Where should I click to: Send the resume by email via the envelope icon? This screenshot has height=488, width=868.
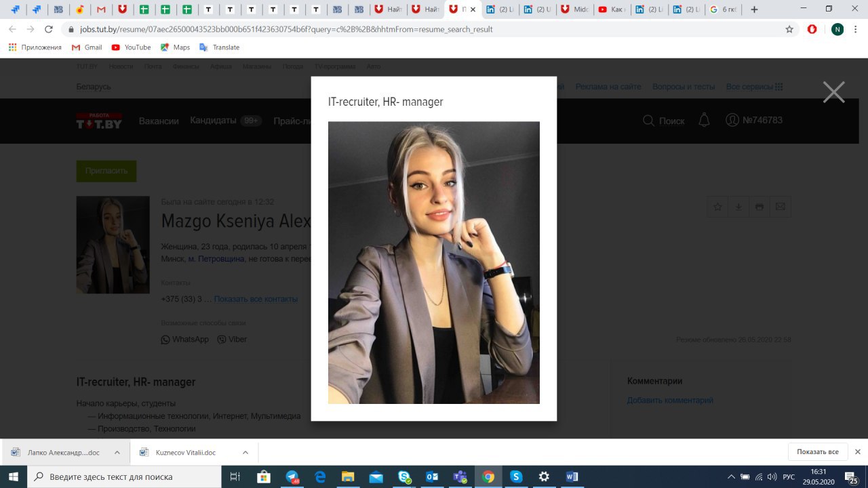click(781, 207)
